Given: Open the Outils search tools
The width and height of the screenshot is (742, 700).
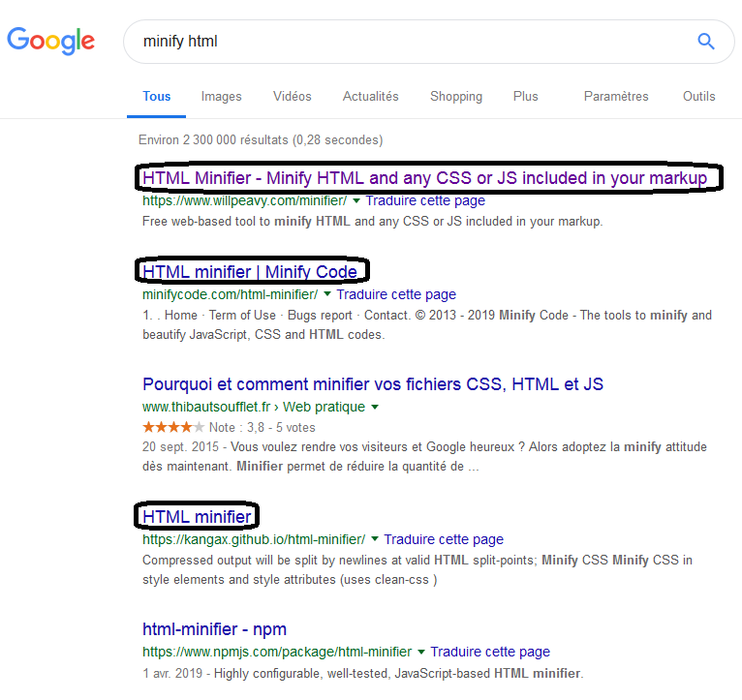Looking at the screenshot, I should coord(698,97).
